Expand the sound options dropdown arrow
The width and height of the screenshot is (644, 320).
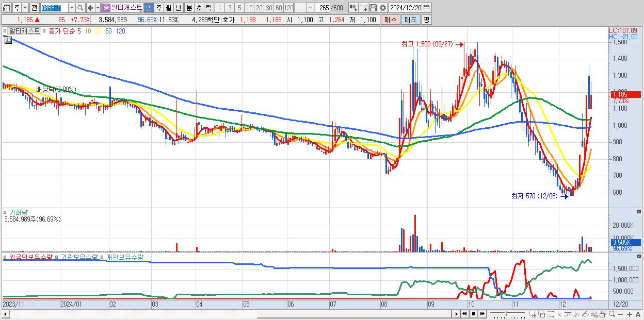tap(98, 8)
